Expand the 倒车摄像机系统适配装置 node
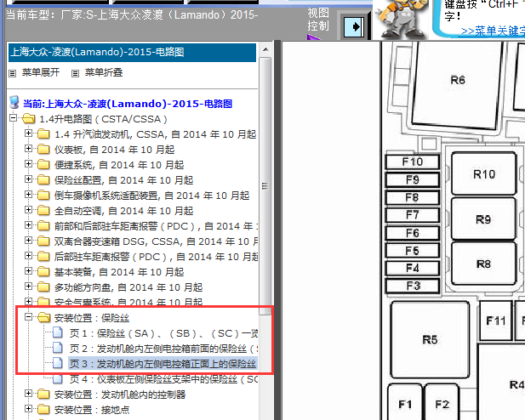The width and height of the screenshot is (525, 420). click(x=28, y=195)
